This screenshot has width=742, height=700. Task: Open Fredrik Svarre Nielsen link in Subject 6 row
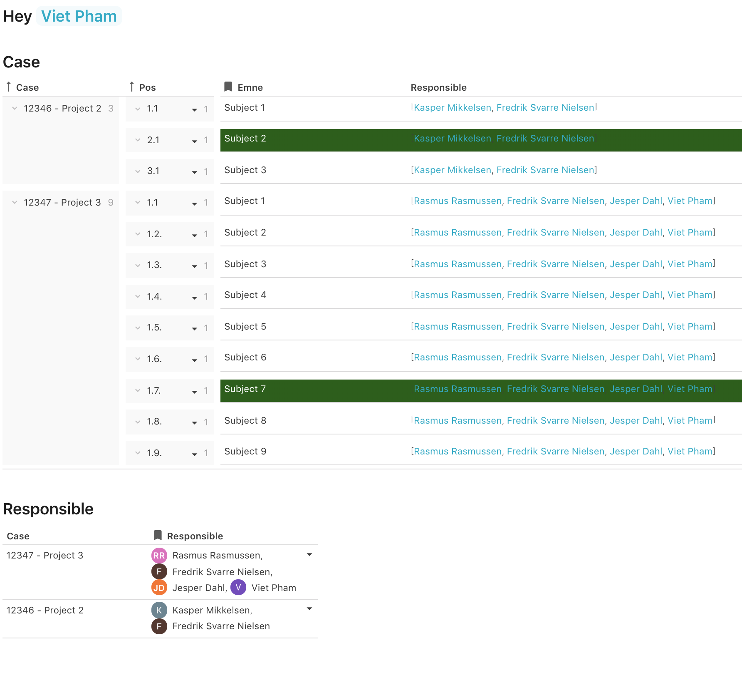tap(556, 357)
